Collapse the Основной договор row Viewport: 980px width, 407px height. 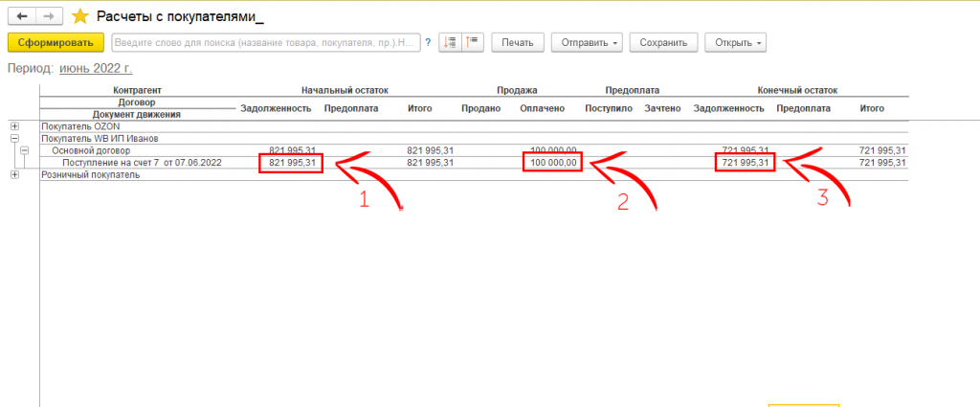tap(25, 150)
